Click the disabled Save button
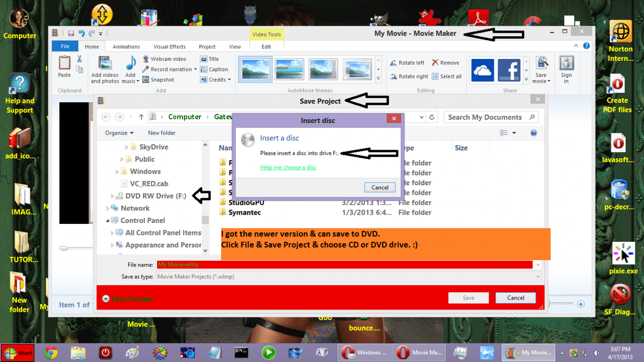 tap(468, 298)
